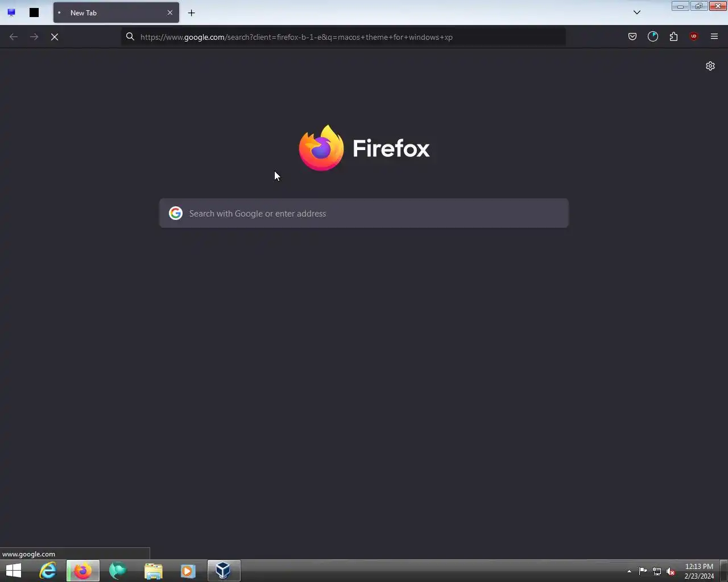
Task: Open the Action Center flag icon
Action: tap(643, 571)
